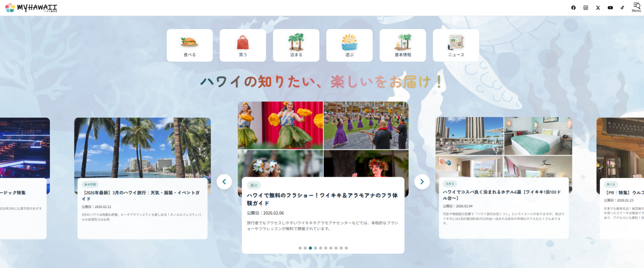Image resolution: width=644 pixels, height=268 pixels.
Task: Click the 遊ぶ (Play) sunrise wave icon
Action: point(349,42)
